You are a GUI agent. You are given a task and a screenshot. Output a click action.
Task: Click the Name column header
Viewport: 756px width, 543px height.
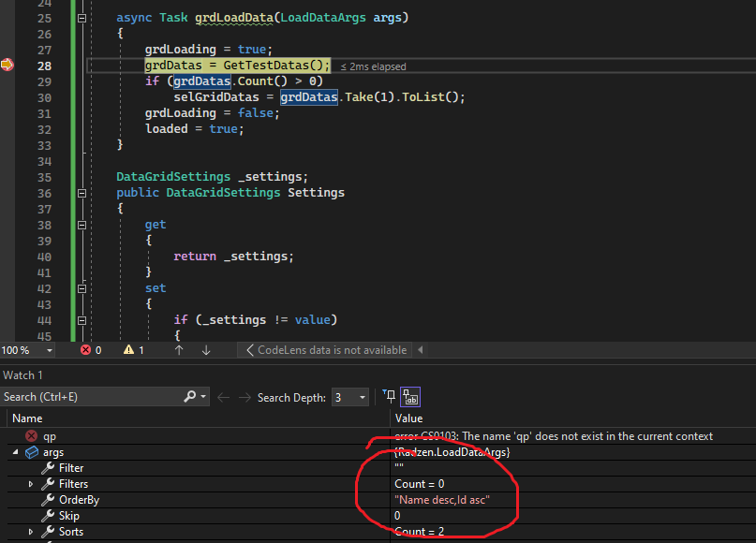(27, 418)
